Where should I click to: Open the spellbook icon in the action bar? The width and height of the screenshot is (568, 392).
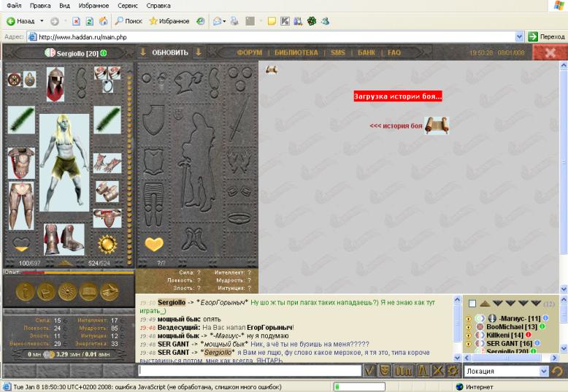pyautogui.click(x=88, y=292)
